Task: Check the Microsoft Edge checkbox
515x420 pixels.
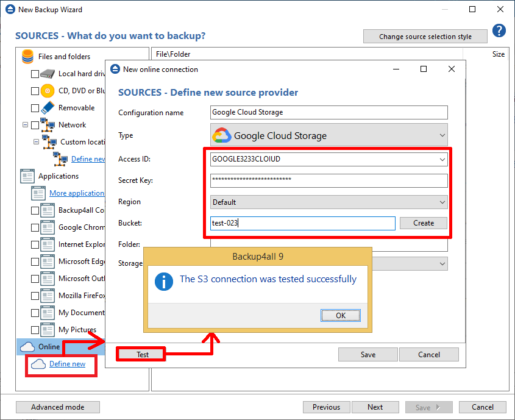Action: tap(35, 262)
